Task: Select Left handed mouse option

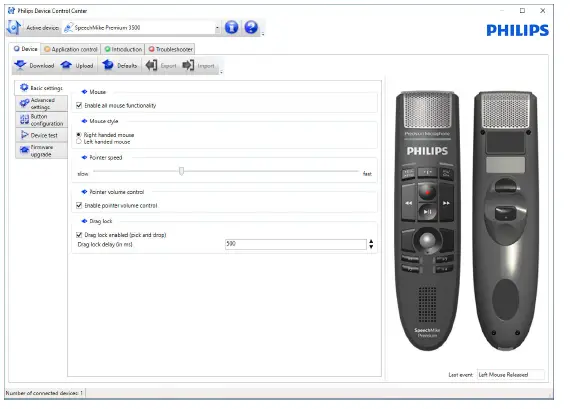Action: click(x=79, y=142)
